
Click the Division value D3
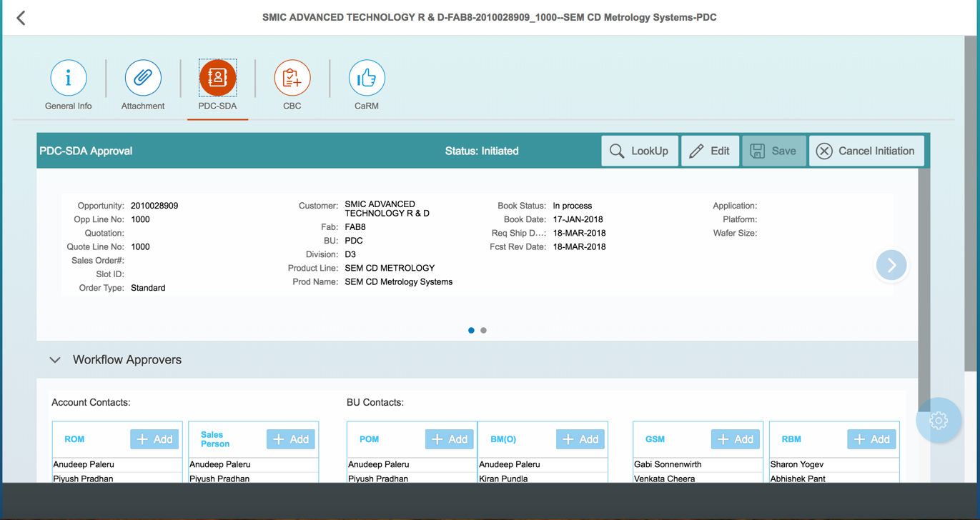350,254
